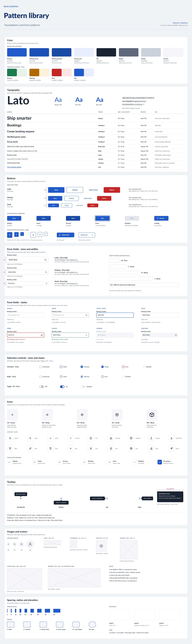
Task: Click the chevron icon tile
Action: coord(71,438)
